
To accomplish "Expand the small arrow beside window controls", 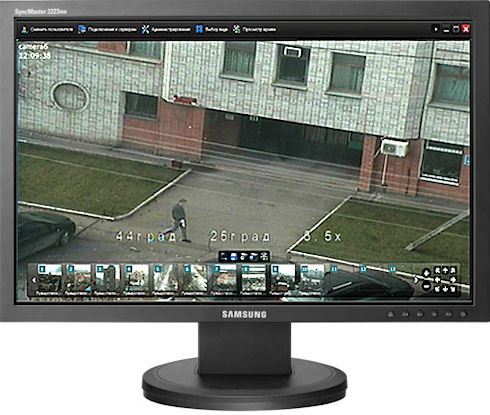I will 436,29.
